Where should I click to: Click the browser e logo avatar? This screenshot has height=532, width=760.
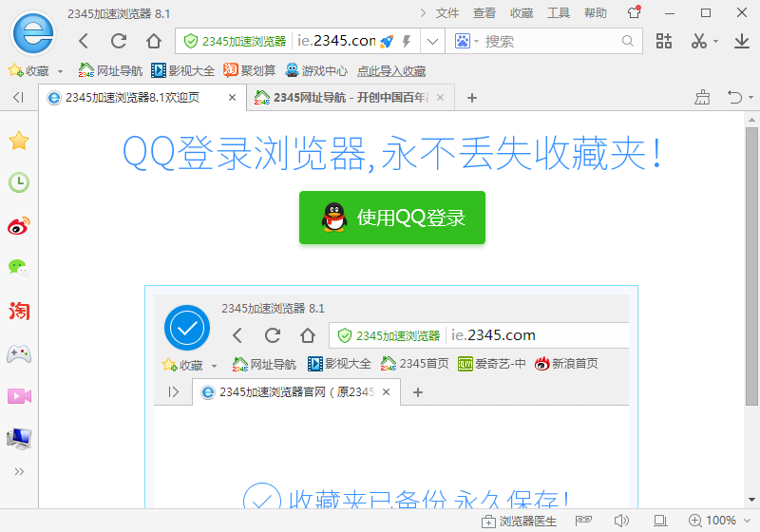point(33,33)
